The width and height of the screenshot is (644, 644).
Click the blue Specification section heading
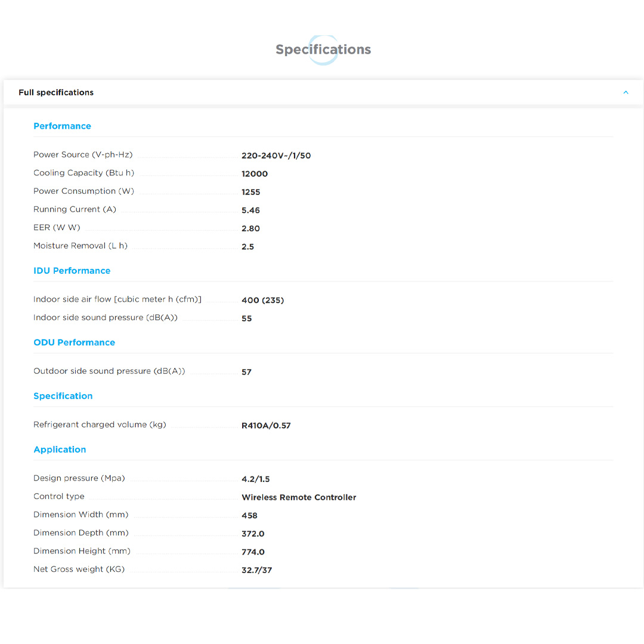tap(63, 396)
